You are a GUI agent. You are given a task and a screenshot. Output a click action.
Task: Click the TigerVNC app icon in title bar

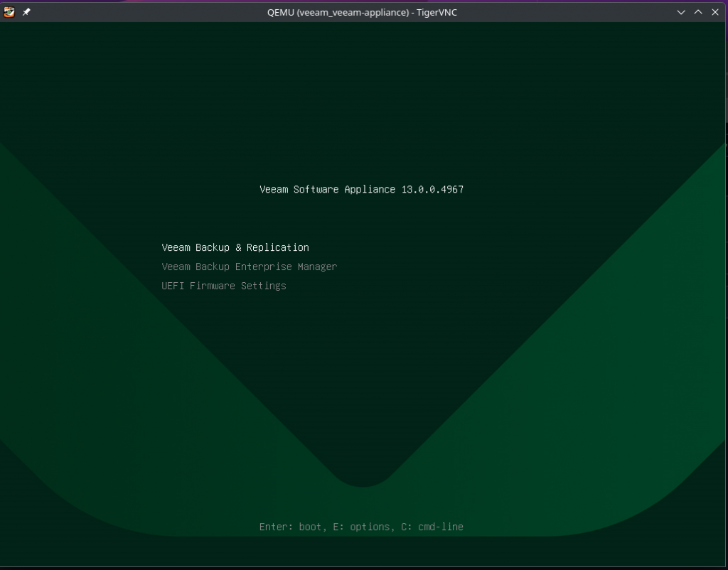coord(9,12)
